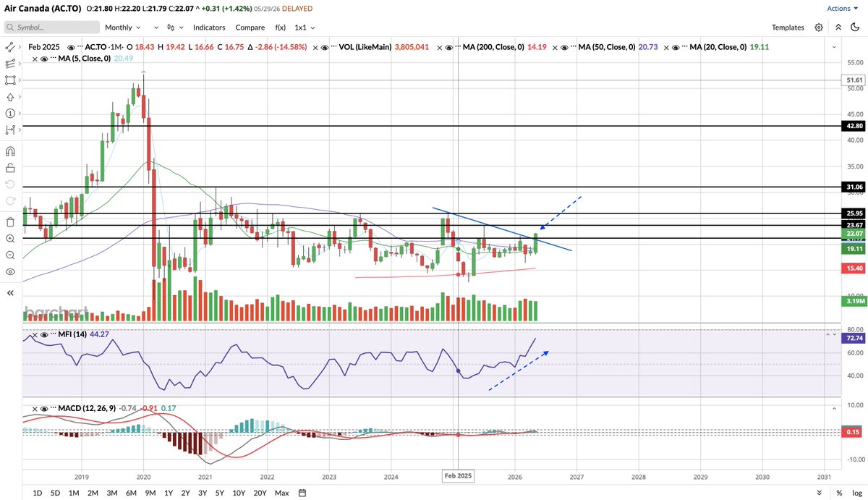This screenshot has width=868, height=500.
Task: Toggle drawings visibility eye in left toolbar
Action: click(10, 271)
